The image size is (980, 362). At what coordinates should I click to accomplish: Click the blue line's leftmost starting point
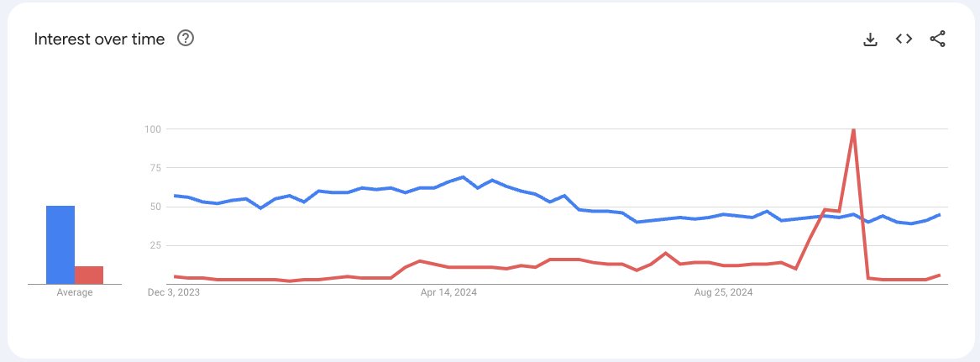pos(174,196)
